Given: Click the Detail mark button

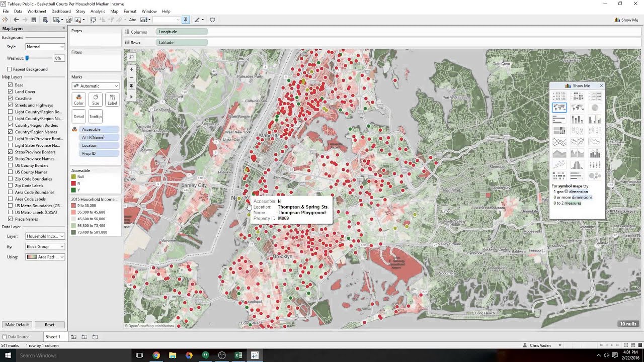Looking at the screenshot, I should click(78, 117).
